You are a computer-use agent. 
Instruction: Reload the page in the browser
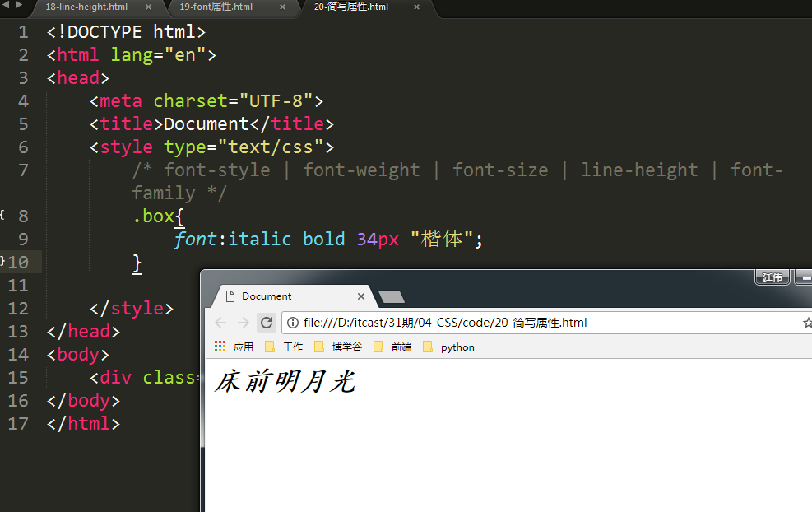tap(267, 323)
